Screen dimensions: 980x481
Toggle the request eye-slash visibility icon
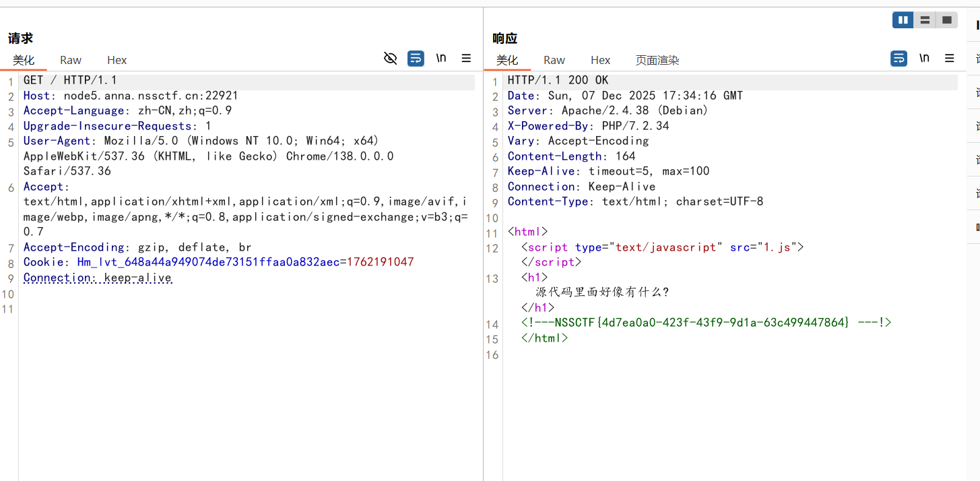click(390, 59)
